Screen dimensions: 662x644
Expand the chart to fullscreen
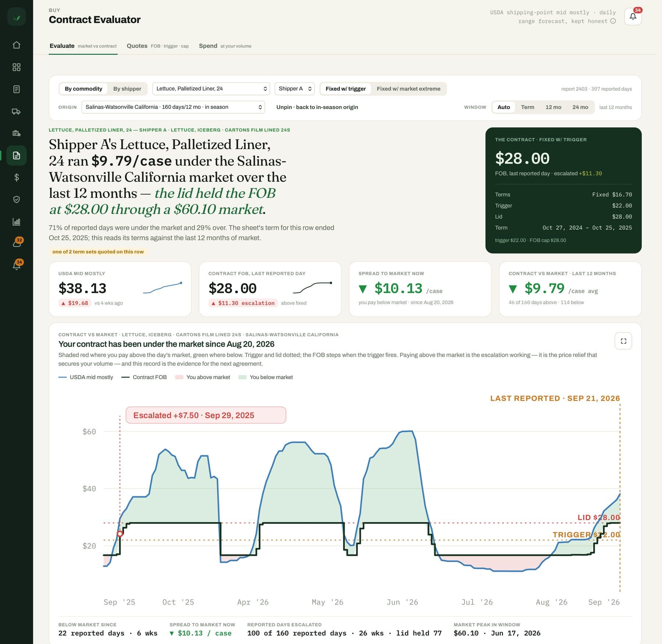click(x=623, y=341)
